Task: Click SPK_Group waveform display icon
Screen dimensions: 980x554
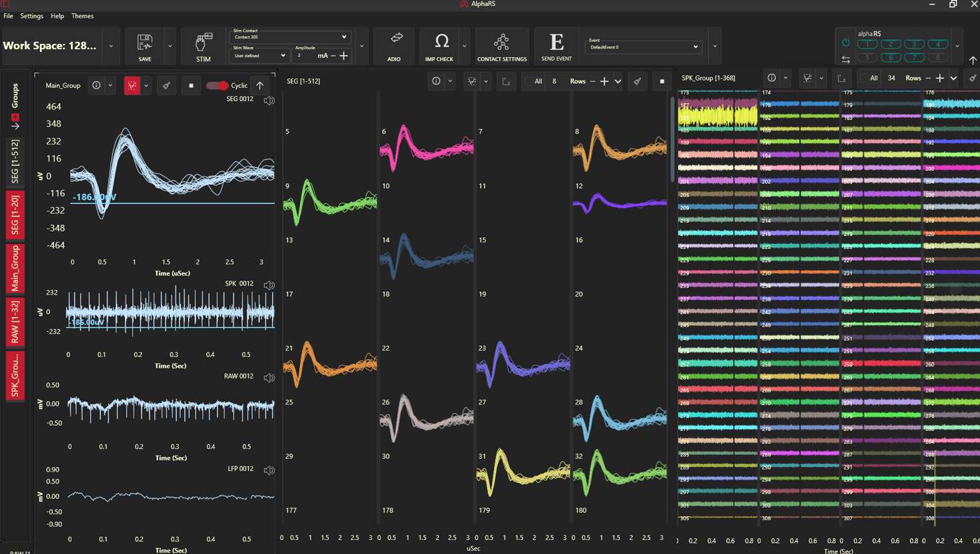Action: [807, 78]
